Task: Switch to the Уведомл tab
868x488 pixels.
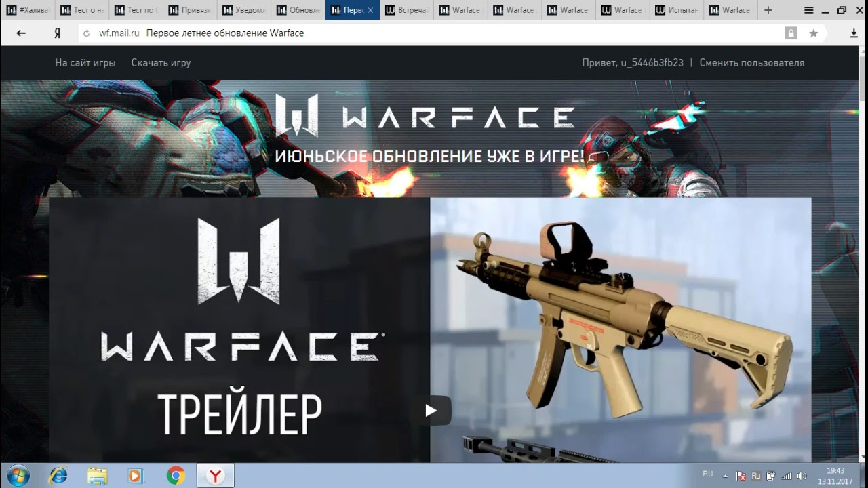Action: (244, 10)
